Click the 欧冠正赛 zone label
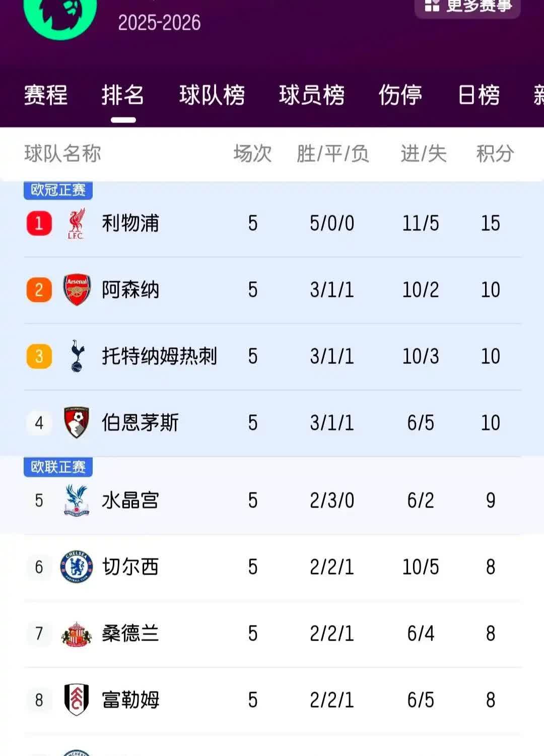 click(58, 190)
